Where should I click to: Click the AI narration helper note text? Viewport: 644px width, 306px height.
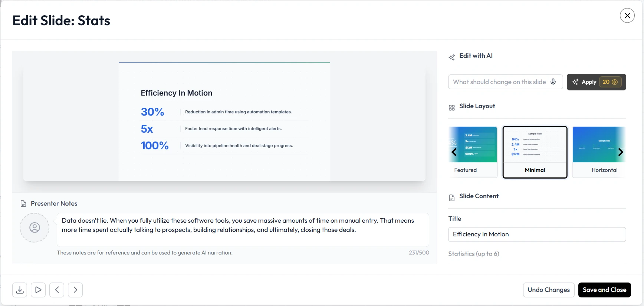coord(145,253)
